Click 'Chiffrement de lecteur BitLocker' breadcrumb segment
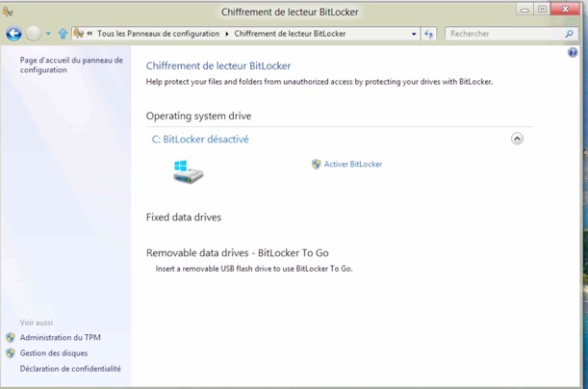The height and width of the screenshot is (389, 588). pos(290,34)
